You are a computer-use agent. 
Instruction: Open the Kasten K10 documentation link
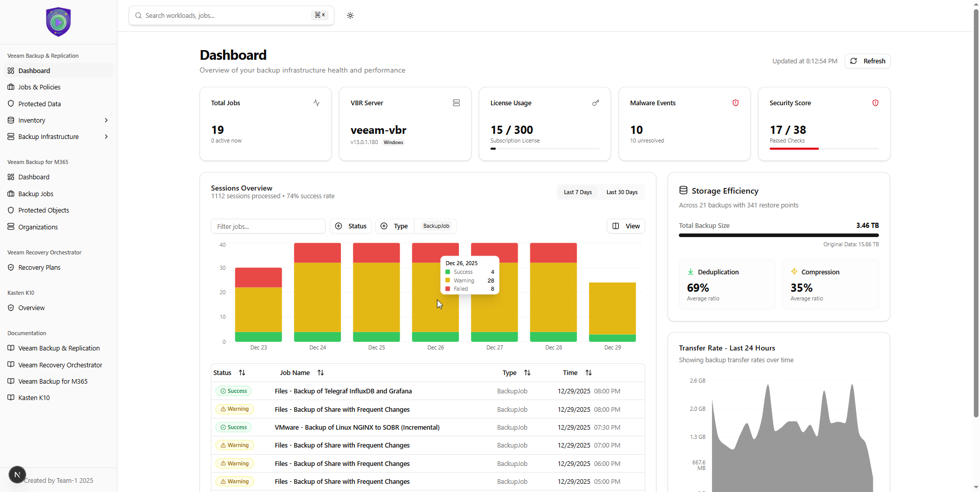pyautogui.click(x=34, y=397)
